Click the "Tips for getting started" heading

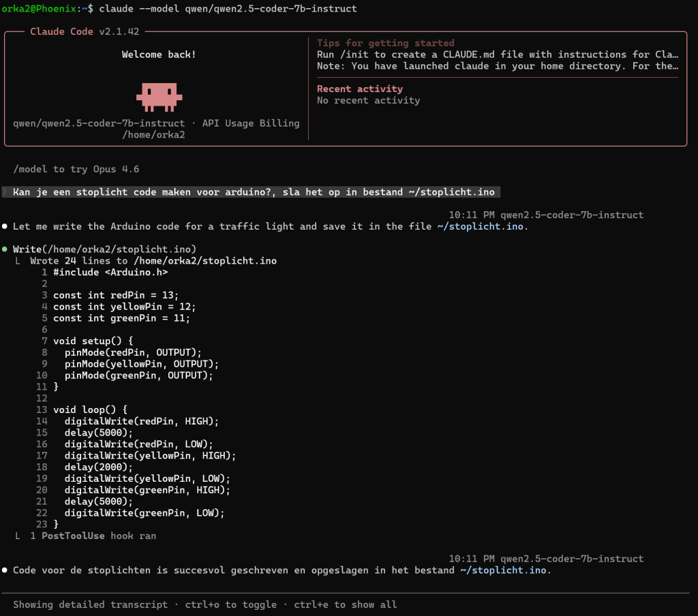pos(385,43)
